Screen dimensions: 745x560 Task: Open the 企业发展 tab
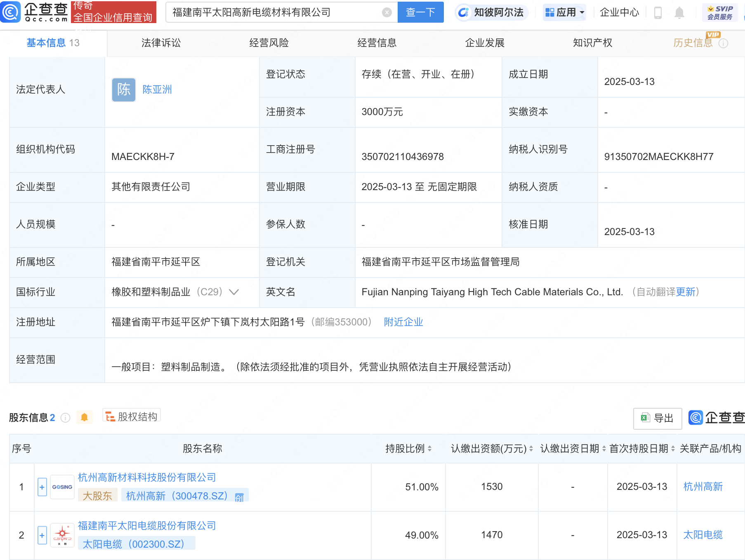click(x=485, y=43)
